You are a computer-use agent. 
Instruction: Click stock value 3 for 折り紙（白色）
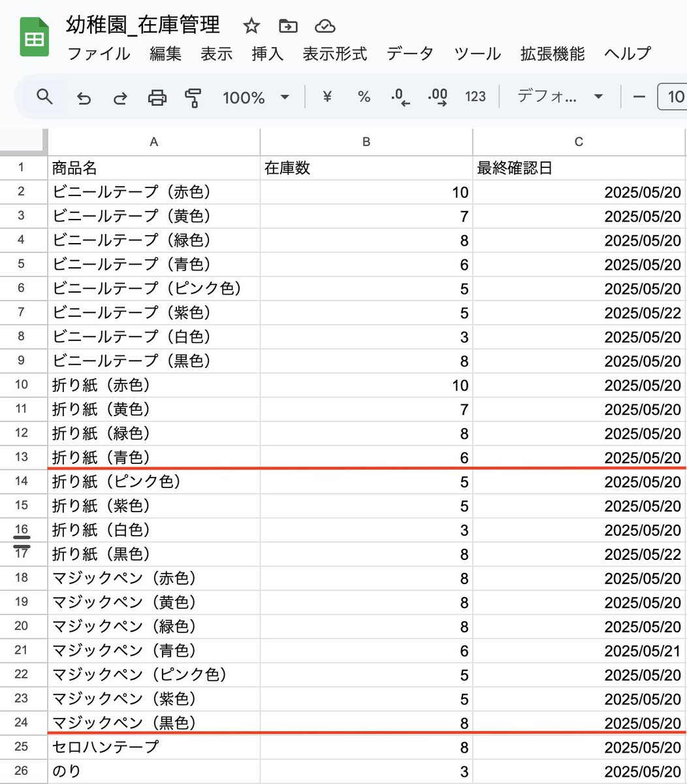[366, 530]
